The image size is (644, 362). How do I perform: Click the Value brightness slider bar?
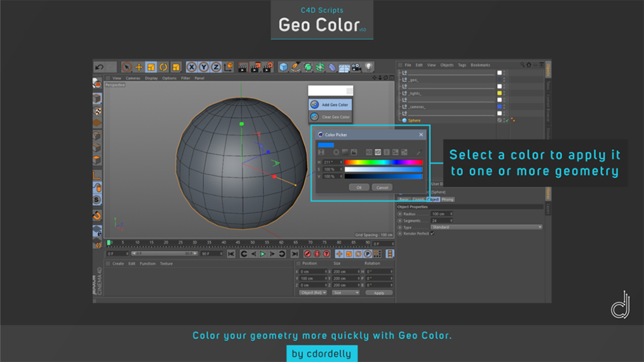coord(383,176)
